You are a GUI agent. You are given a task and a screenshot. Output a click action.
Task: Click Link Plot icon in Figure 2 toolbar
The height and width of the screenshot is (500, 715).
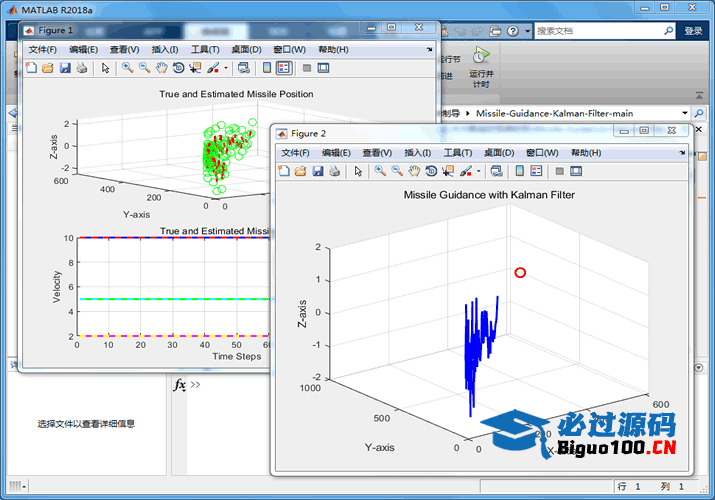[497, 171]
